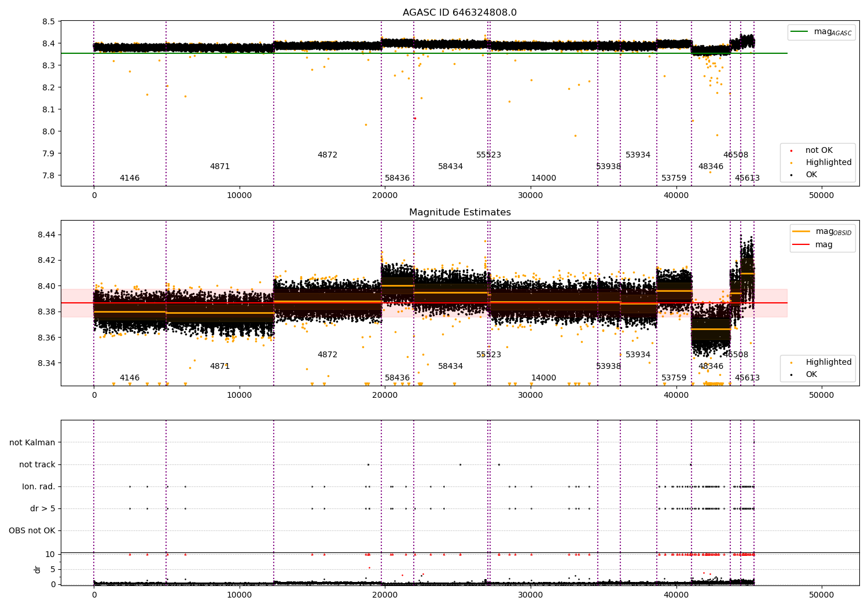The width and height of the screenshot is (868, 608).
Task: Click "Highlighted" in the middle panel legend
Action: click(x=828, y=362)
